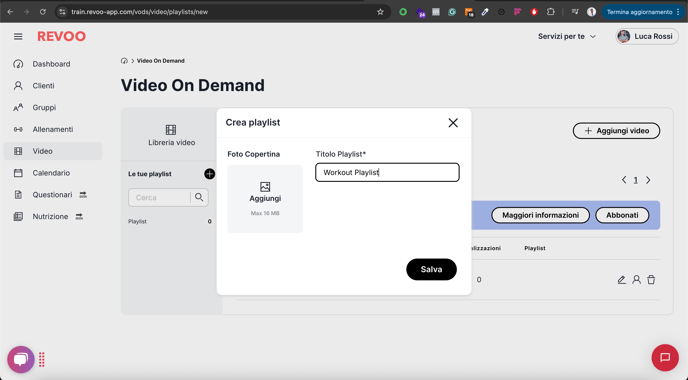Viewport: 688px width, 380px height.
Task: Add a new playlist with plus icon
Action: (210, 174)
